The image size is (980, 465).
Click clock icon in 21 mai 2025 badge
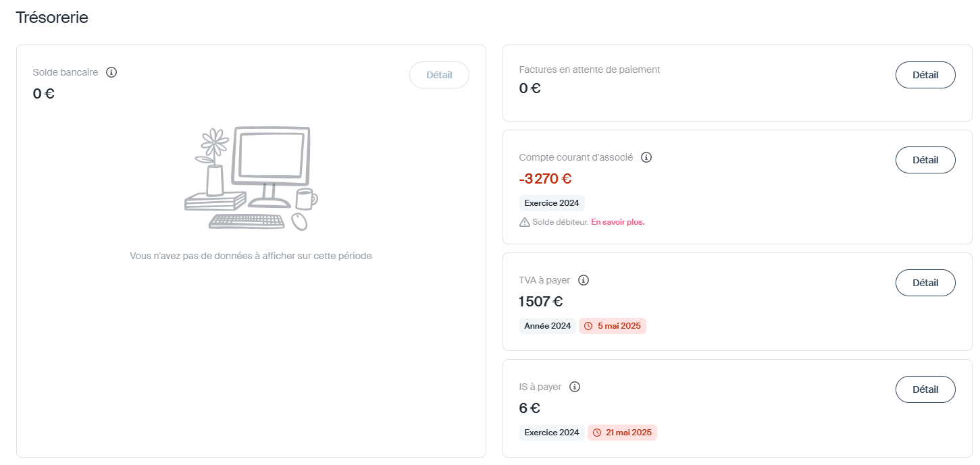click(597, 433)
